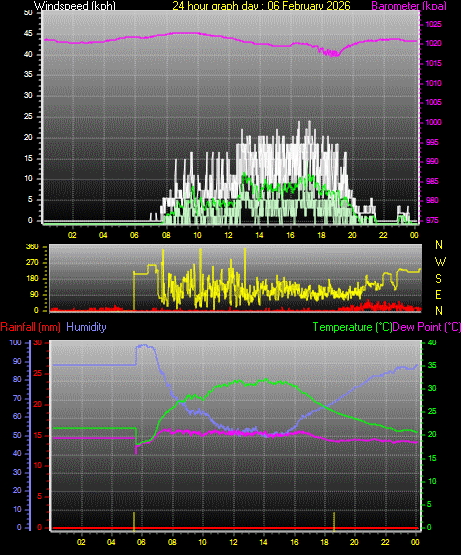
Task: Click the green 40 temperature axis value
Action: tap(432, 342)
